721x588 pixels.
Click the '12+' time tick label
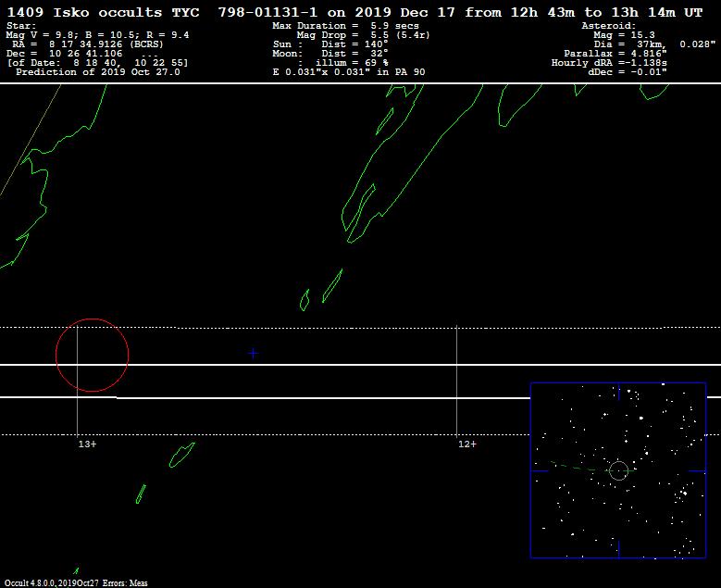pyautogui.click(x=467, y=444)
